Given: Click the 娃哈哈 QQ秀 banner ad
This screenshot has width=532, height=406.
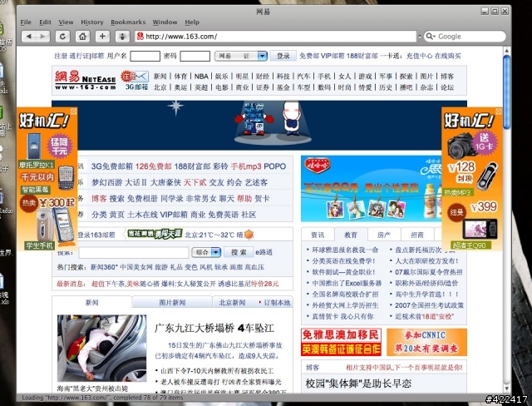Looking at the screenshot, I should (x=371, y=189).
